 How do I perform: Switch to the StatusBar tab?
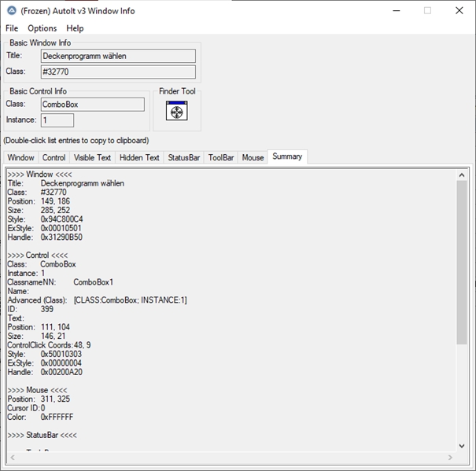click(184, 157)
